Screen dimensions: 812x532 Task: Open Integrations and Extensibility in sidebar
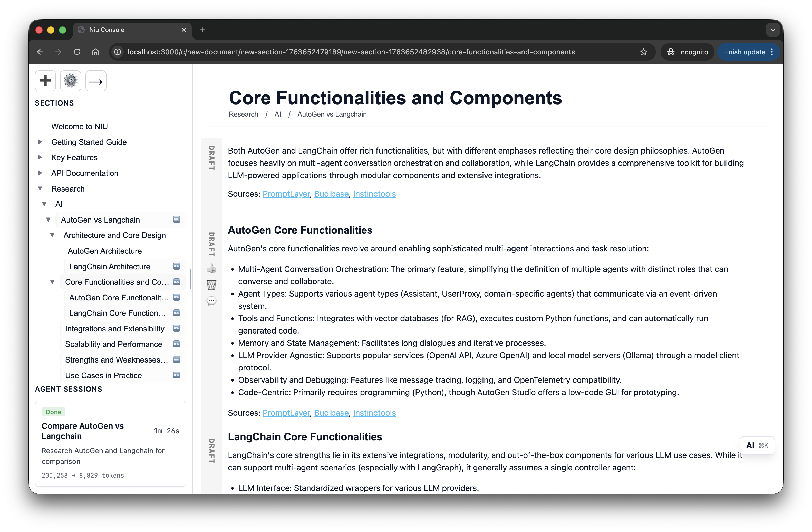[x=115, y=329]
